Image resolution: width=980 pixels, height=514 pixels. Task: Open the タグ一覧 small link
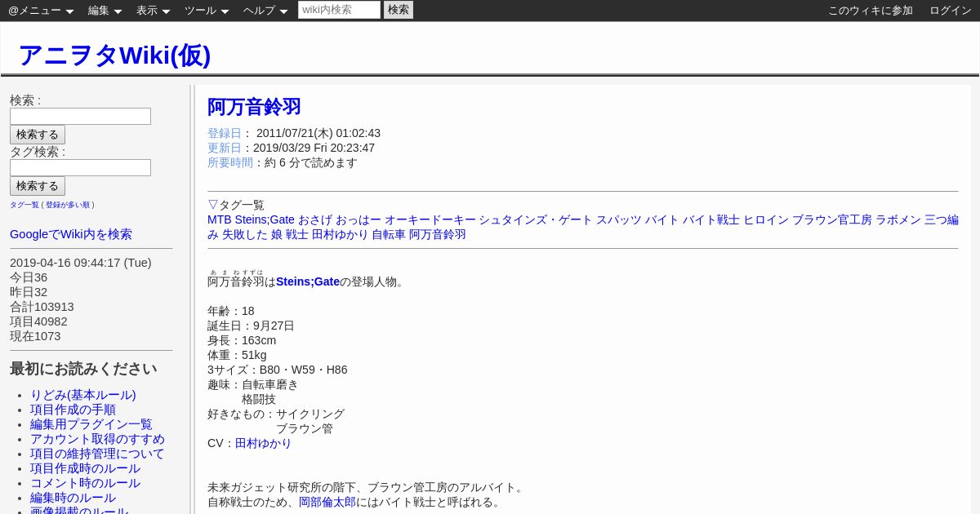coord(24,205)
